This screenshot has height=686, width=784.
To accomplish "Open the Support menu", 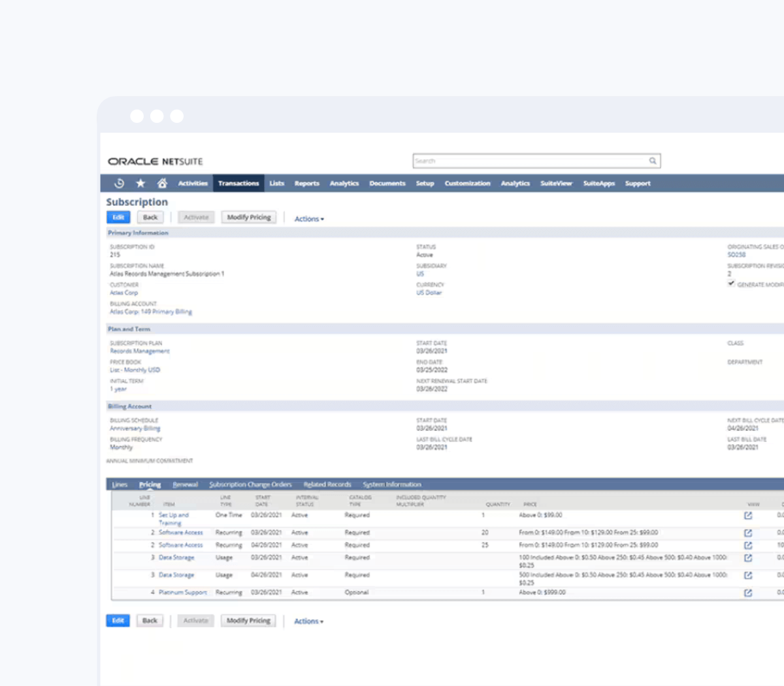I will coord(638,184).
